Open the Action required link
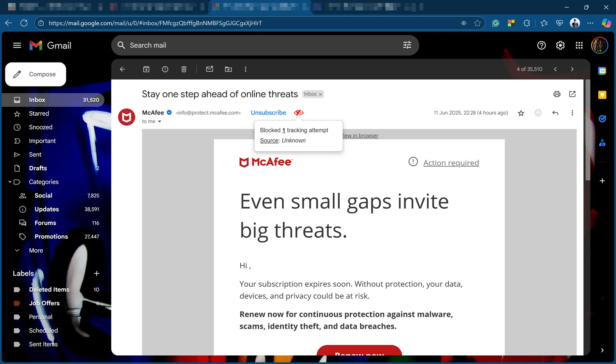Screen dimensions: 616x364 pos(451,163)
